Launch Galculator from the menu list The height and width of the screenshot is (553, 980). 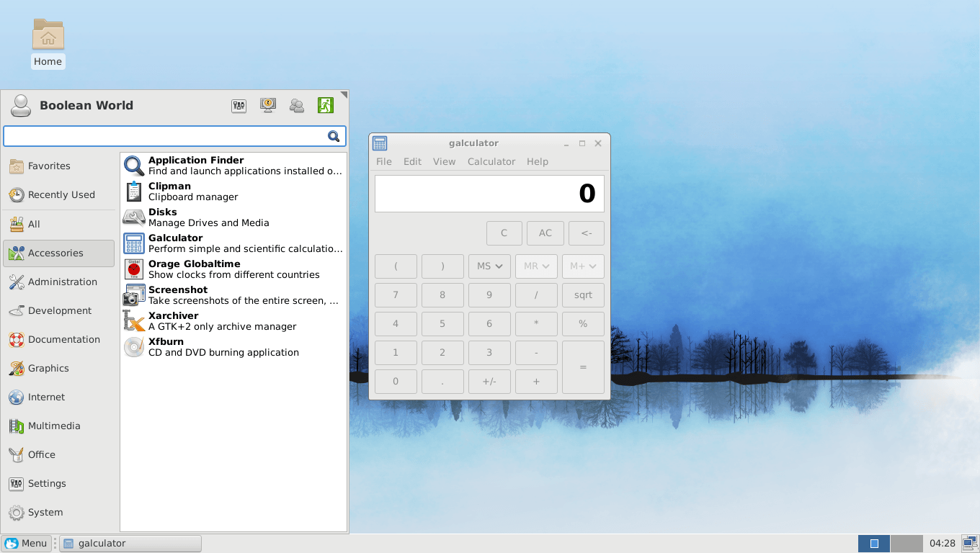tap(233, 243)
